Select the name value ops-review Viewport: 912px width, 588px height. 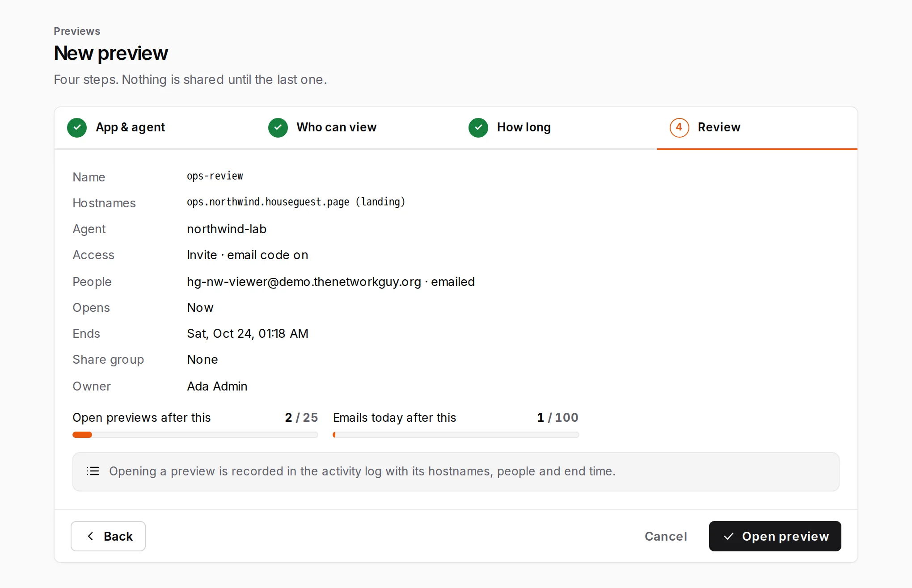(215, 176)
